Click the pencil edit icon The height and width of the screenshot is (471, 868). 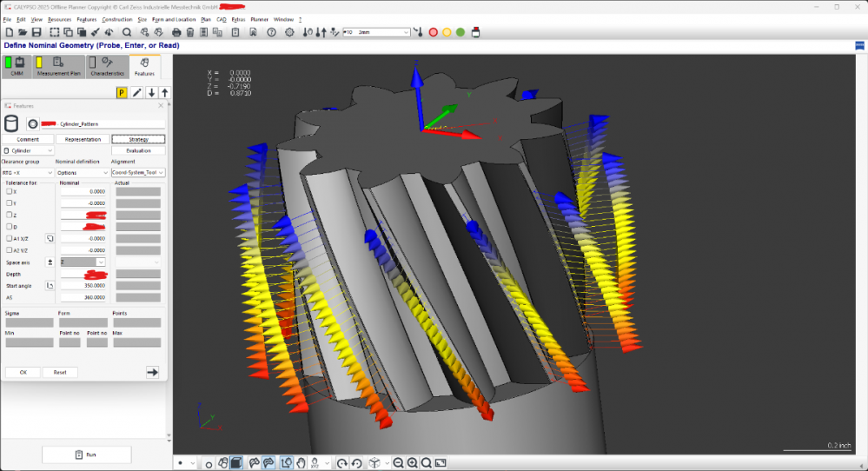136,93
